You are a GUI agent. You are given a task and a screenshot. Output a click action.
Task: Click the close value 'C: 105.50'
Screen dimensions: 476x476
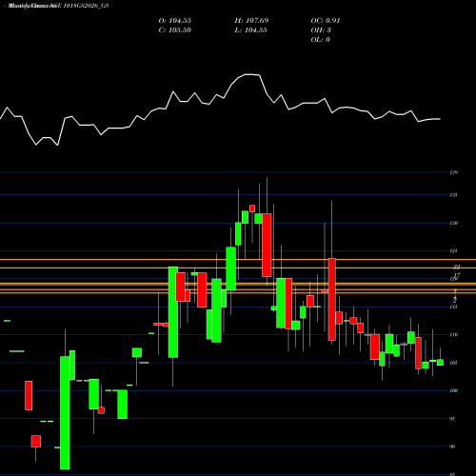tap(175, 30)
